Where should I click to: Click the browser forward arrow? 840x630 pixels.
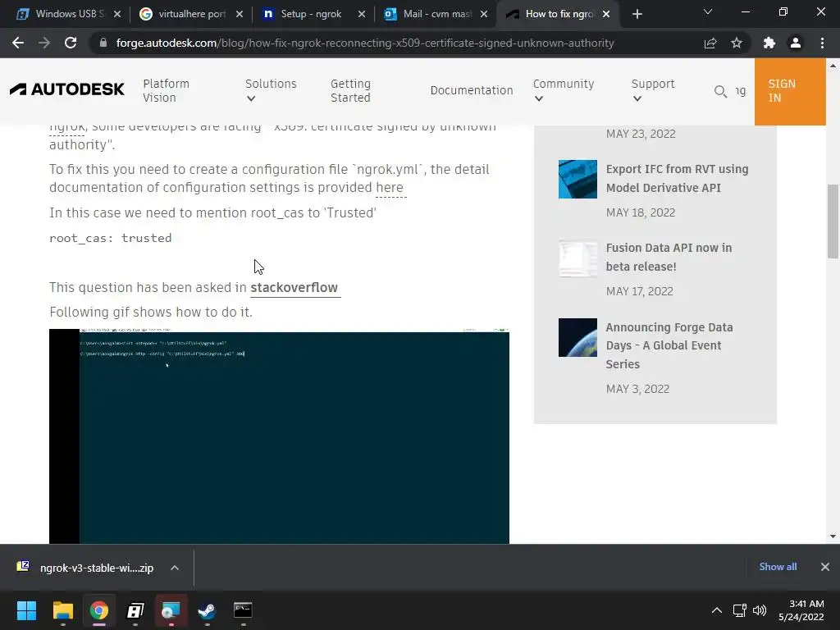coord(44,43)
